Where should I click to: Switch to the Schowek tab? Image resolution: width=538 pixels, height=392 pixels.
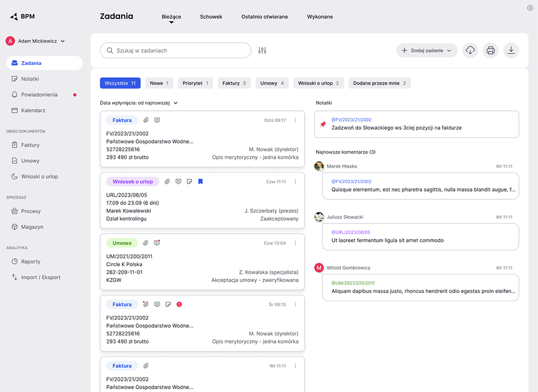(x=211, y=17)
